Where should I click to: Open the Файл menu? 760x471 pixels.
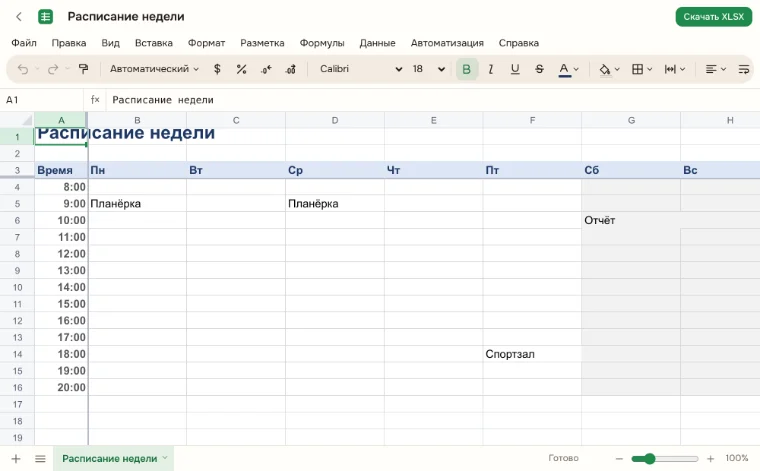pos(24,43)
